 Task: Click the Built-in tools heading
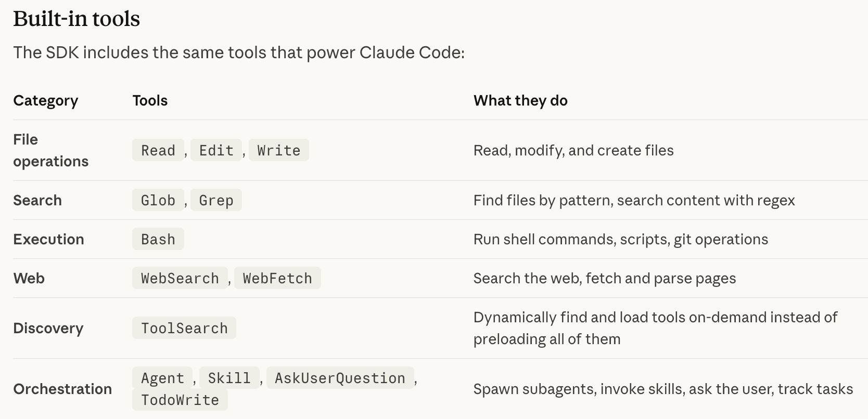click(x=76, y=19)
